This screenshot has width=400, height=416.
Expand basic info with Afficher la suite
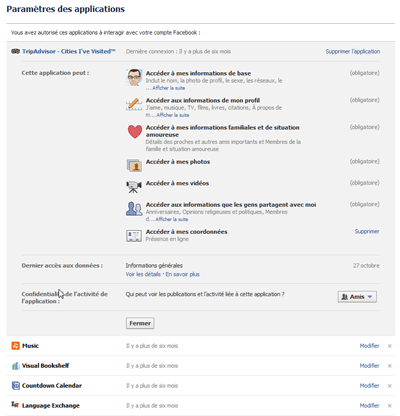(169, 88)
